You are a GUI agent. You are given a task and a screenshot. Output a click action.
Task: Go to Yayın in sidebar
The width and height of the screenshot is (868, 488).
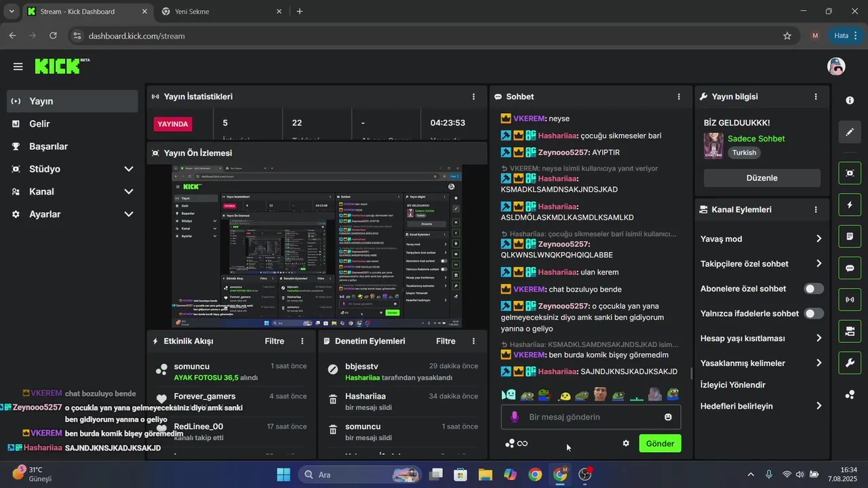(72, 101)
